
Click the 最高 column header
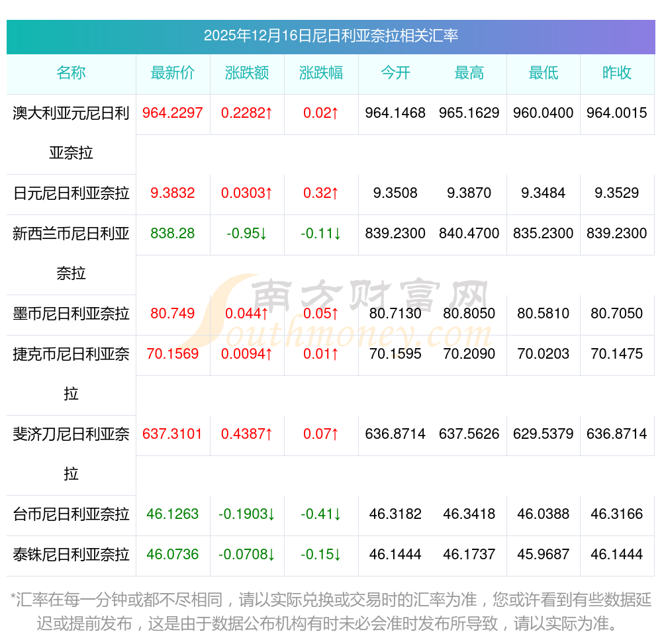coord(469,73)
